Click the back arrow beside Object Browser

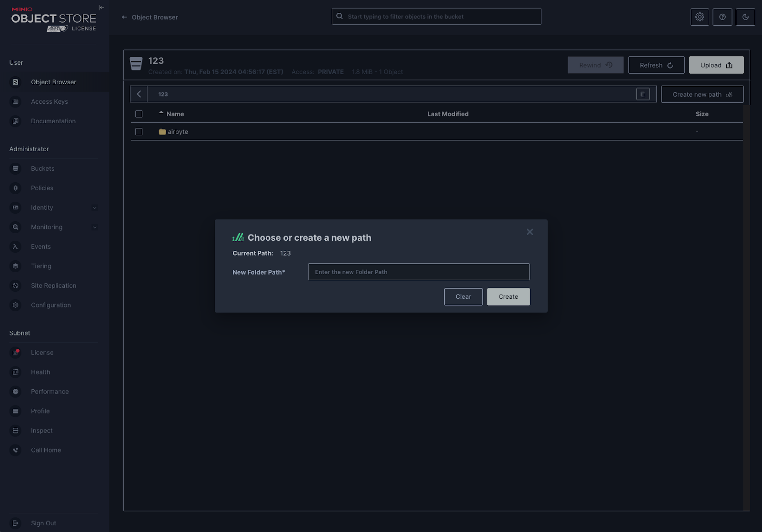tap(124, 17)
